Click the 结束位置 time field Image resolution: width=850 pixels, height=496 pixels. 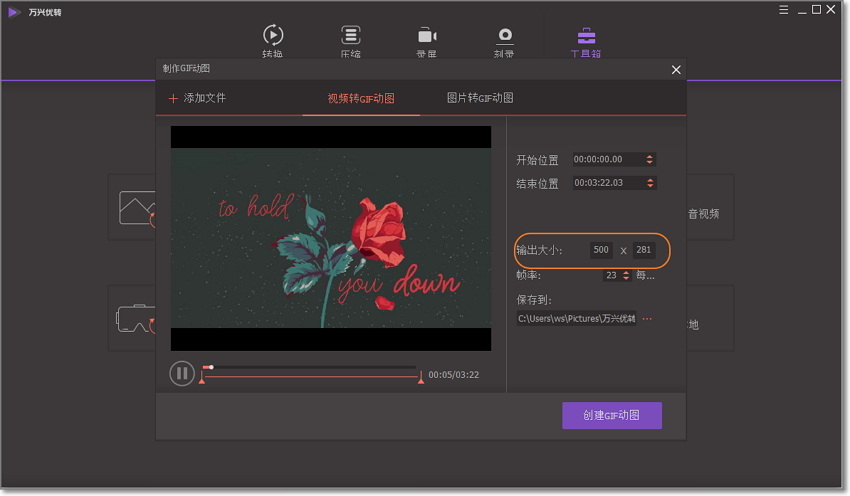[608, 183]
